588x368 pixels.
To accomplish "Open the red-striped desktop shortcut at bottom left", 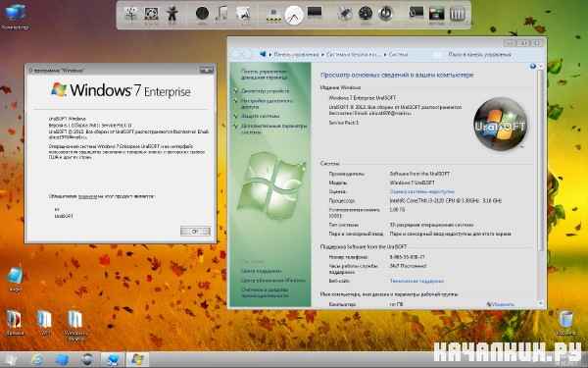I will [15, 322].
